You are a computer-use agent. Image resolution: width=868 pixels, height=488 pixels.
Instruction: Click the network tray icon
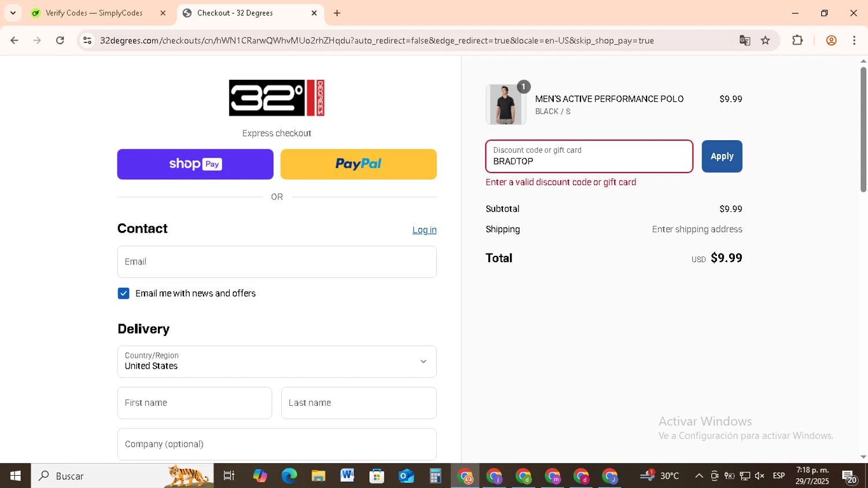point(745,476)
